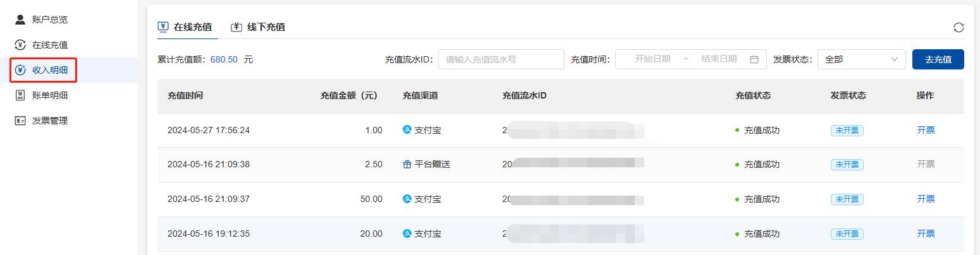
Task: Click the 在线充值 sidebar icon
Action: (x=20, y=45)
